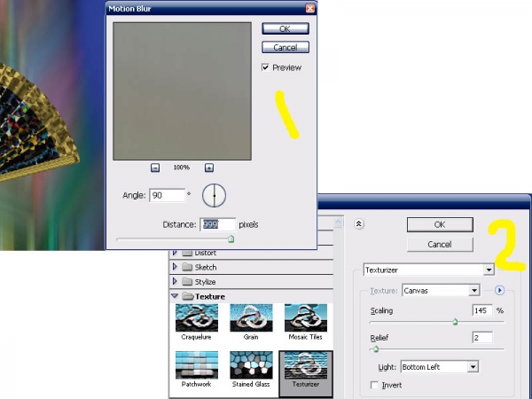Toggle the Preview checkbox in Motion Blur
The height and width of the screenshot is (399, 532).
(x=265, y=67)
